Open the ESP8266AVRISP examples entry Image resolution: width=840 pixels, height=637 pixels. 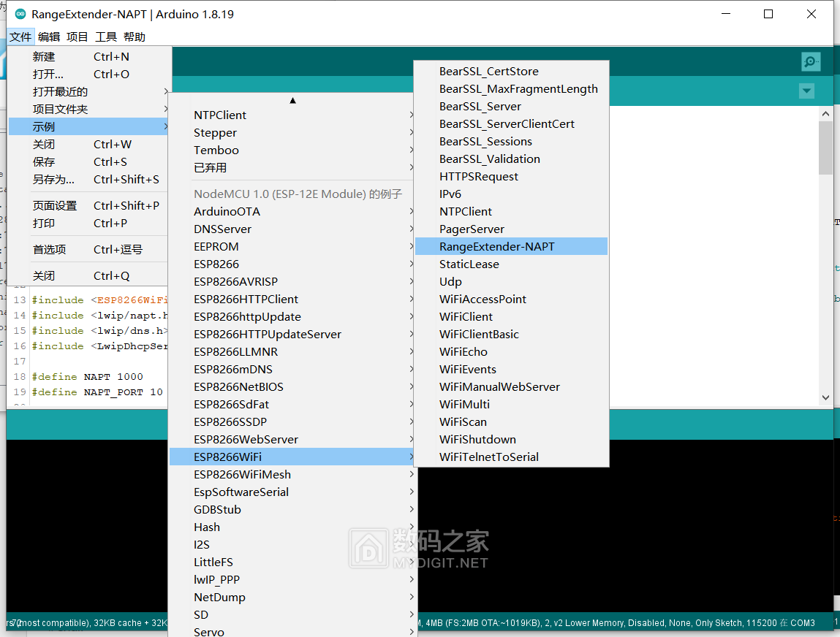(292, 281)
